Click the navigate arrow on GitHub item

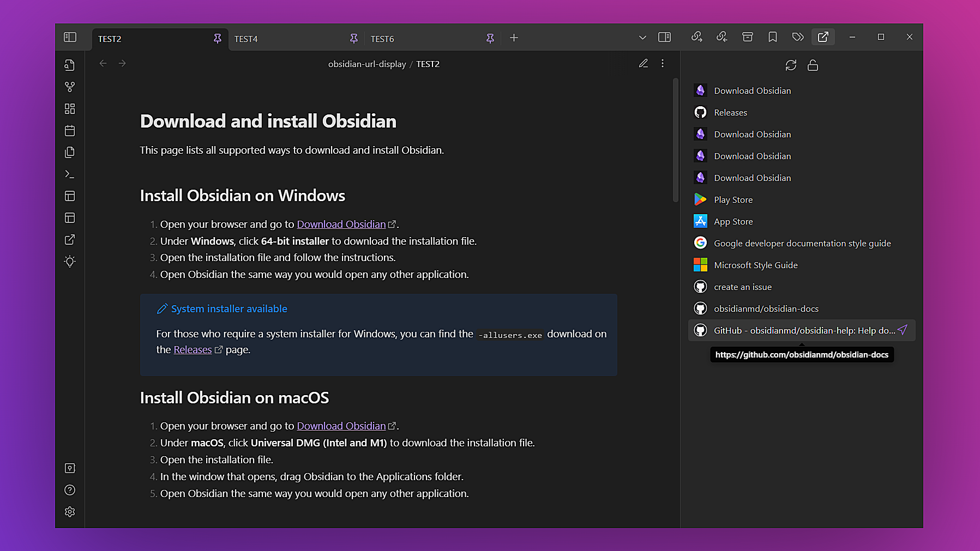pos(903,330)
